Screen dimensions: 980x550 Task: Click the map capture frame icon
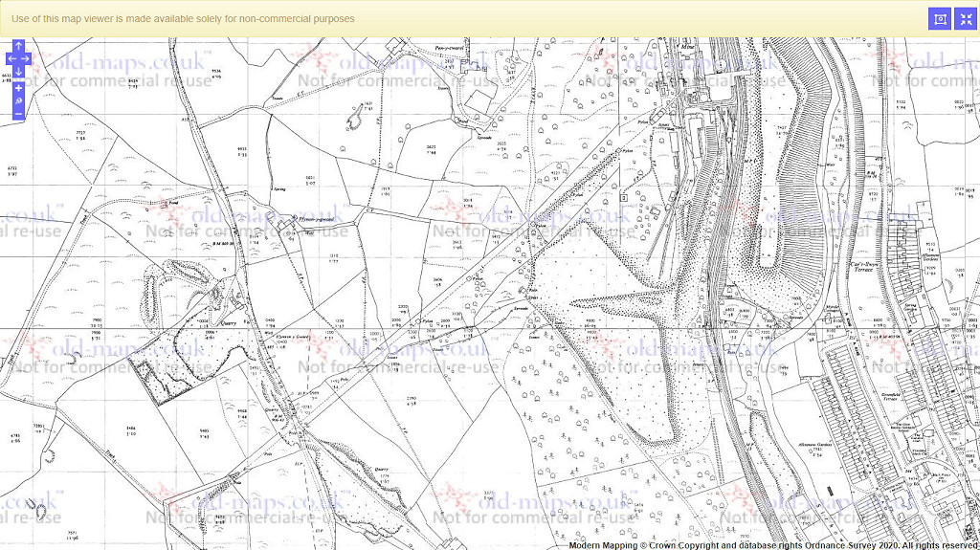pyautogui.click(x=940, y=19)
